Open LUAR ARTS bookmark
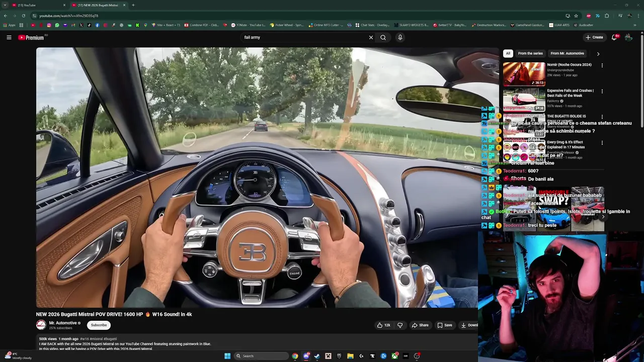The image size is (644, 362). coord(559,25)
